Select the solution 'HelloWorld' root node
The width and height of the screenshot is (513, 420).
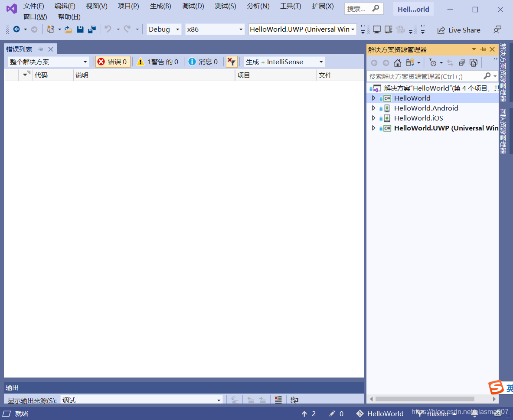coord(434,88)
